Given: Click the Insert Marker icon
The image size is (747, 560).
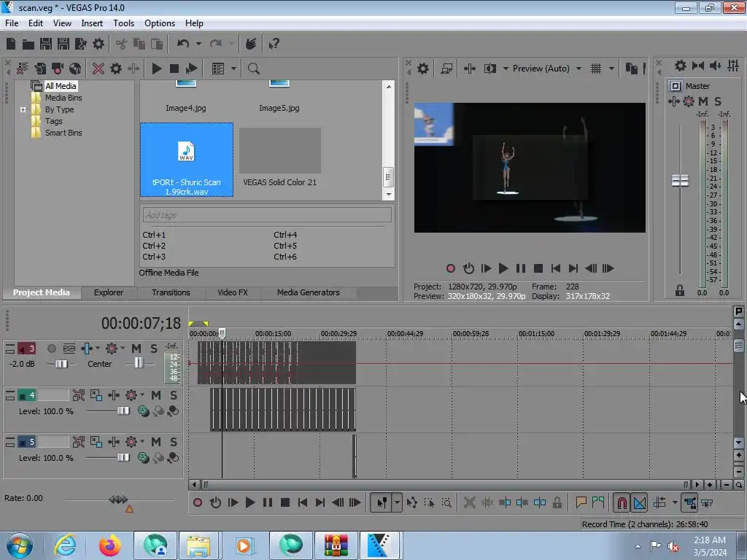Looking at the screenshot, I should 581,502.
